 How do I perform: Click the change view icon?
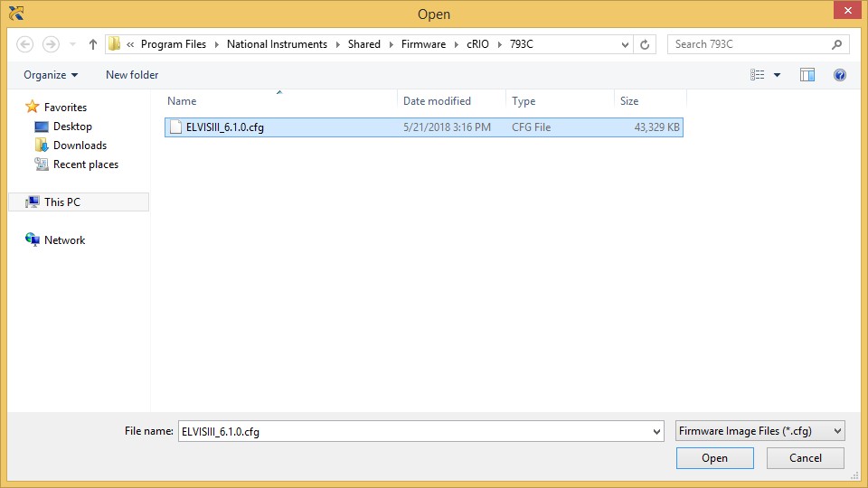pos(758,75)
